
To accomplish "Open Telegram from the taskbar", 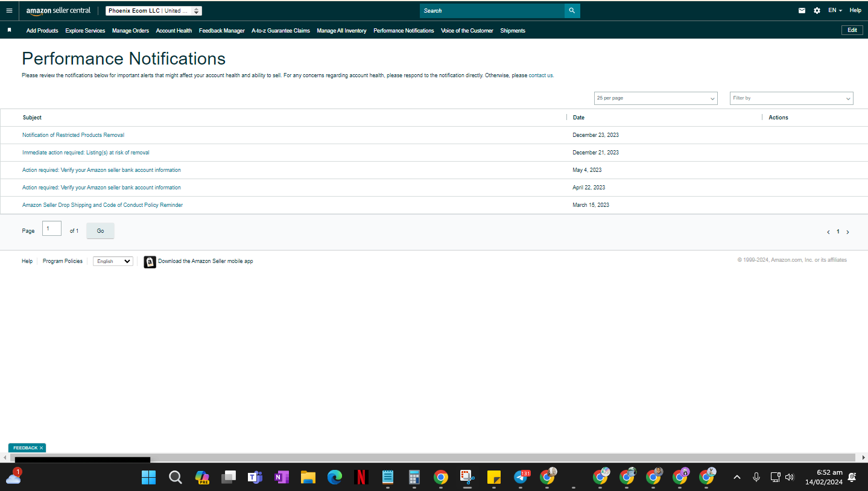I will pyautogui.click(x=521, y=477).
